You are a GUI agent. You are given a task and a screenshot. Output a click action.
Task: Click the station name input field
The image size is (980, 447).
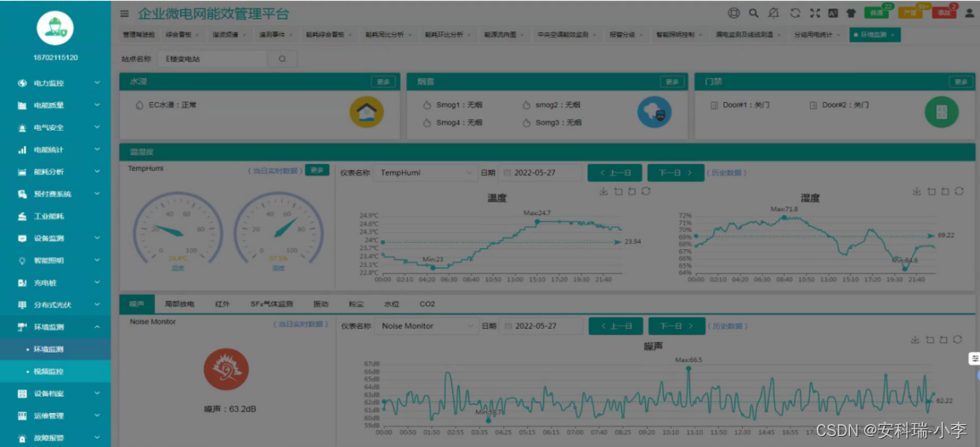pos(212,59)
